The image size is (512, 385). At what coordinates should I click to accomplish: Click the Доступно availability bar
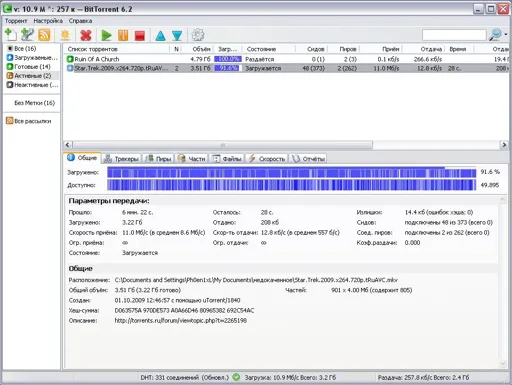(292, 185)
